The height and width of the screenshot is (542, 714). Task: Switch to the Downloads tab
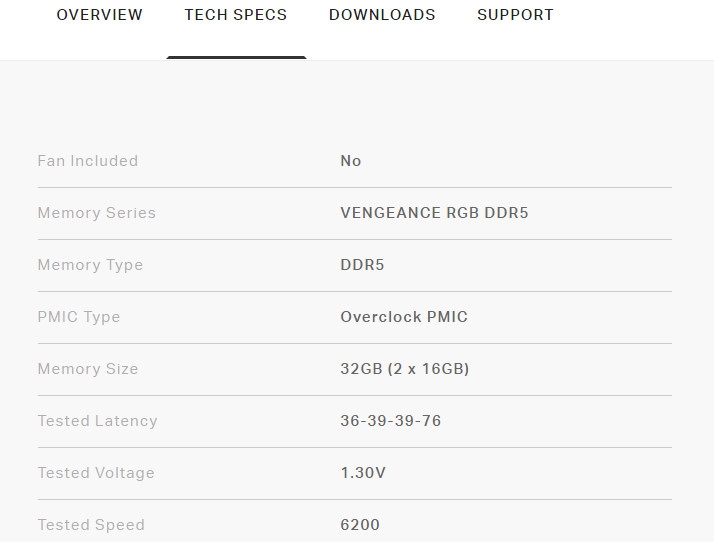click(382, 15)
